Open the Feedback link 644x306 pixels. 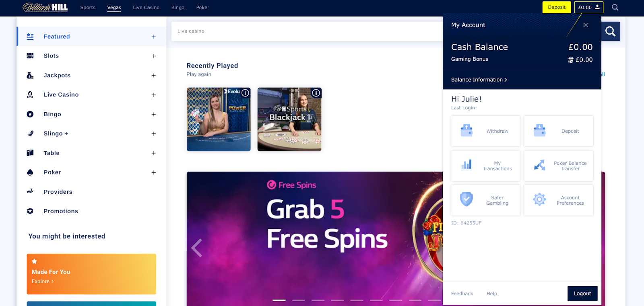tap(462, 294)
